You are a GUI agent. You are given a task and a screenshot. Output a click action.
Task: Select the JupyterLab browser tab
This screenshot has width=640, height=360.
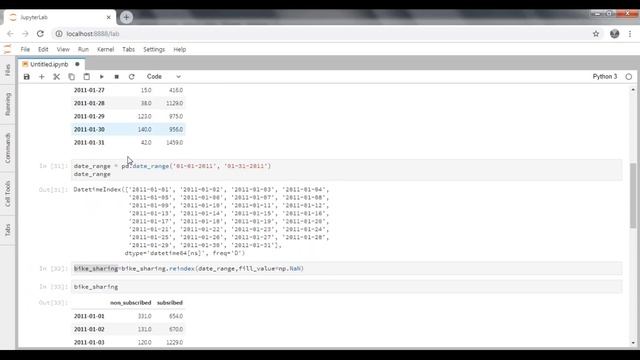click(60, 17)
